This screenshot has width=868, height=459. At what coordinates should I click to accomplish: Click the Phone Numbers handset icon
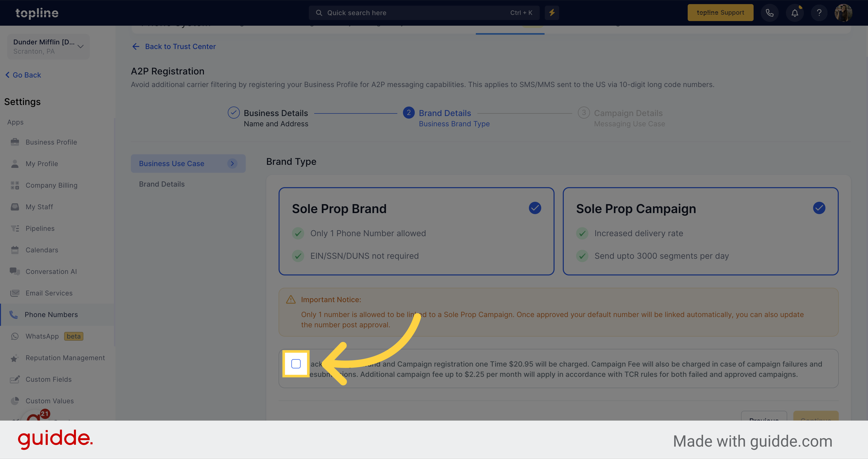tap(14, 315)
